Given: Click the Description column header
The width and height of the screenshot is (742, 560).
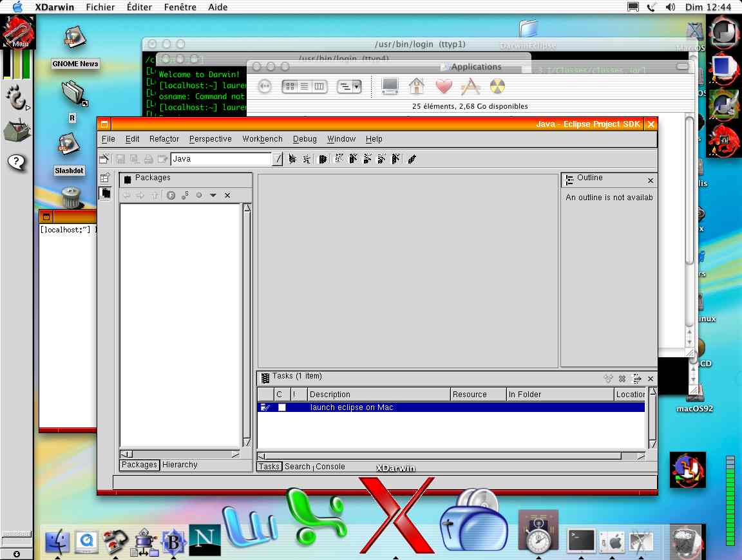Looking at the screenshot, I should point(378,395).
